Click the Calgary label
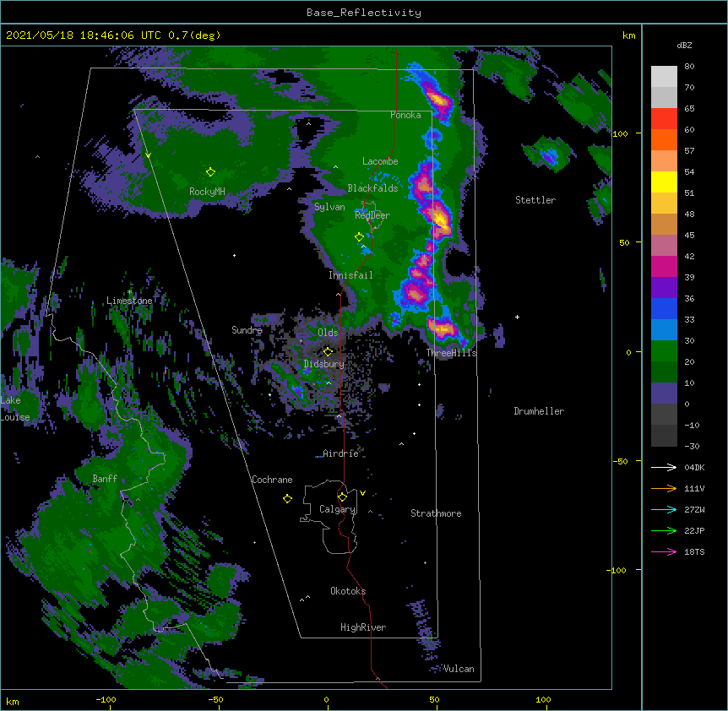Image resolution: width=728 pixels, height=711 pixels. click(x=338, y=509)
